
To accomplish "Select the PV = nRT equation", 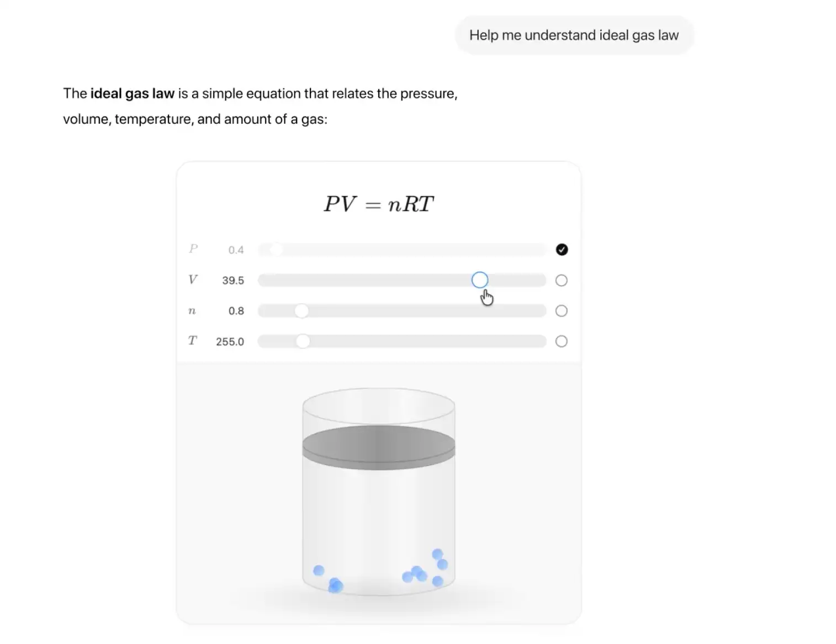I will (x=379, y=203).
